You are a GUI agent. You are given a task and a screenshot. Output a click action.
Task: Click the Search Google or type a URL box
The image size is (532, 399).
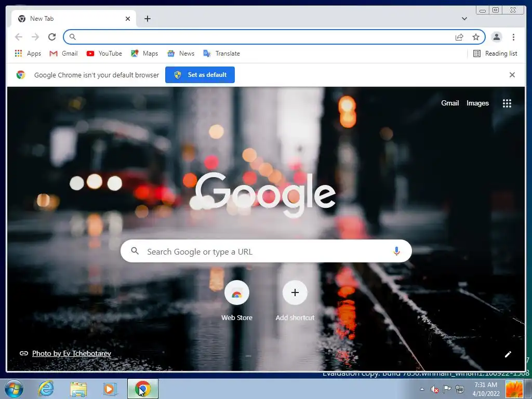point(266,251)
